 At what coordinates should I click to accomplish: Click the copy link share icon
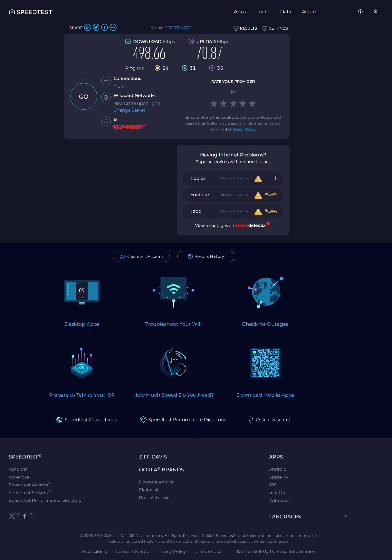coord(87,27)
